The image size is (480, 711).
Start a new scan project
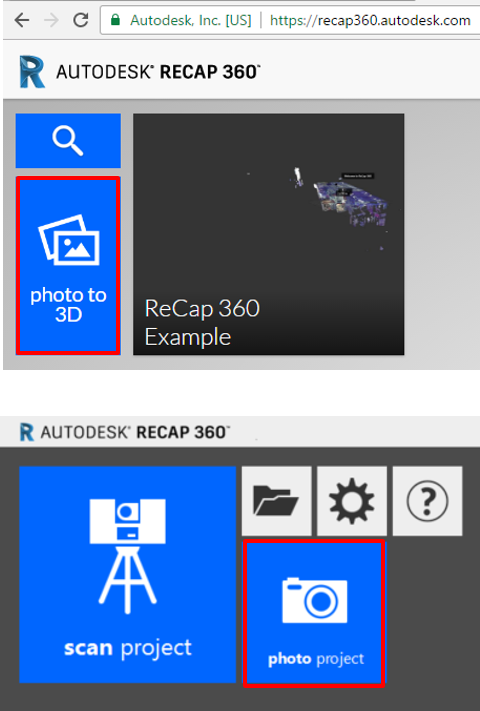point(127,574)
